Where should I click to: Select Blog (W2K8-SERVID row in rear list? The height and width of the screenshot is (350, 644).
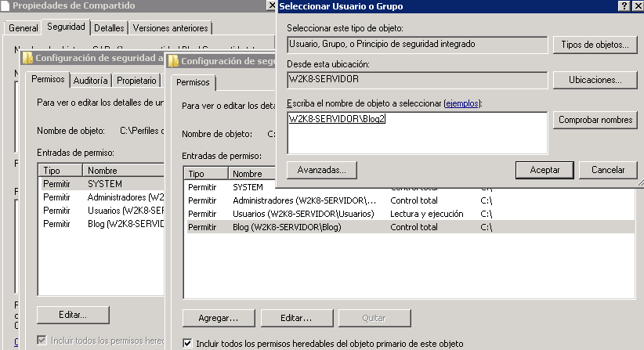pyautogui.click(x=101, y=224)
